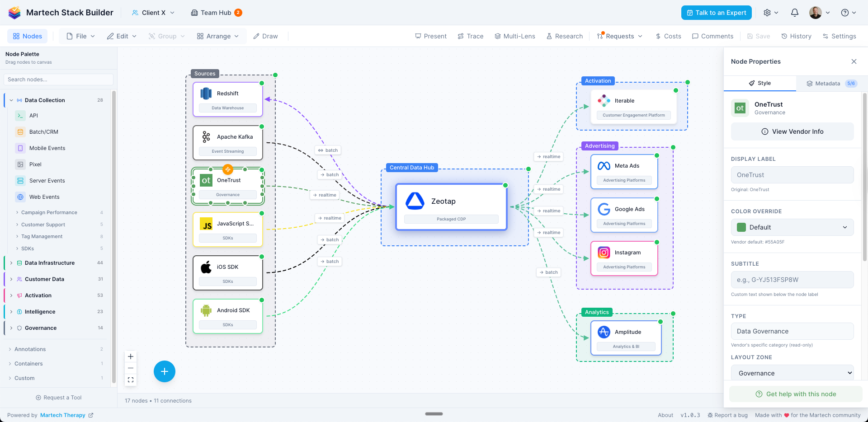
Task: Open the Requests dropdown
Action: click(620, 36)
